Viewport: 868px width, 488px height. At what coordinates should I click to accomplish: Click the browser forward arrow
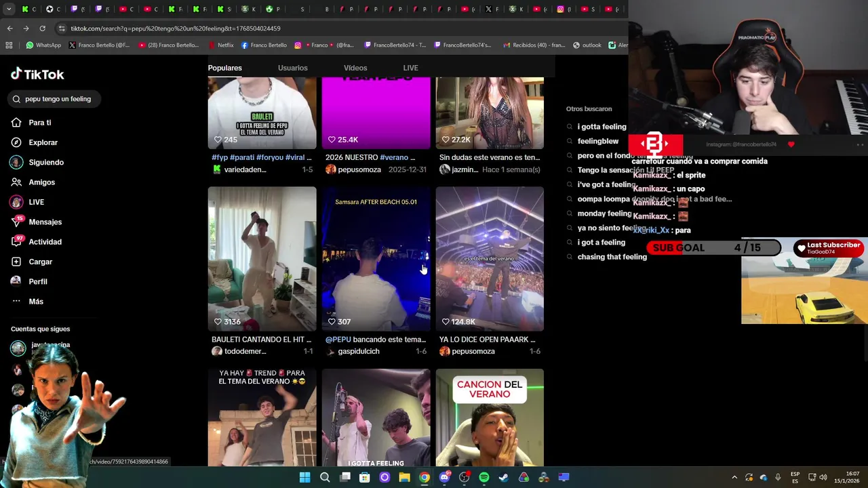pyautogui.click(x=26, y=28)
